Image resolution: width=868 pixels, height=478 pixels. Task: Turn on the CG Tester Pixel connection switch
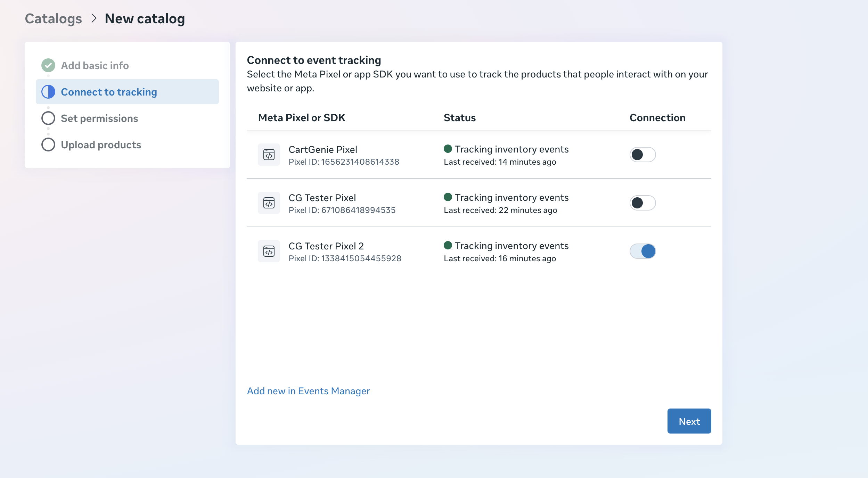(642, 203)
